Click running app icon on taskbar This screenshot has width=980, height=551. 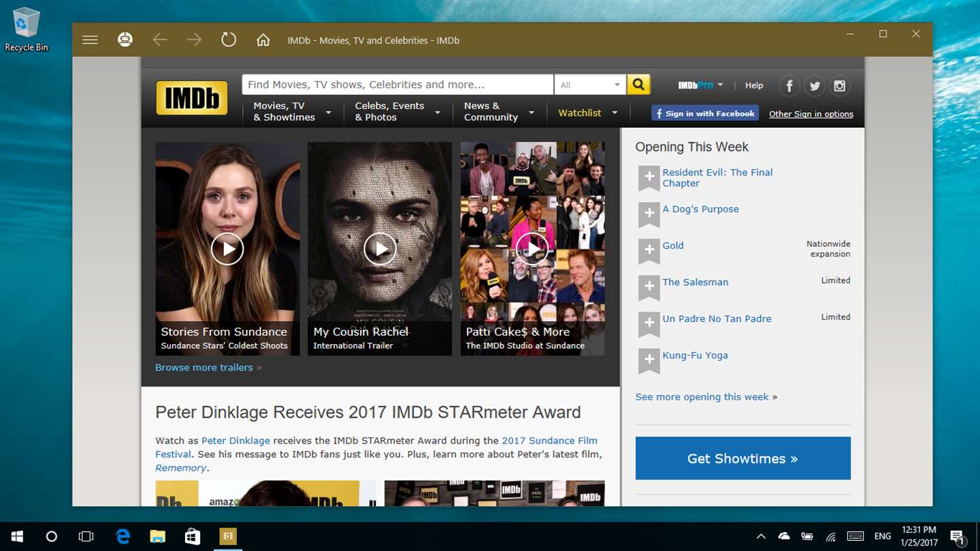(x=228, y=537)
